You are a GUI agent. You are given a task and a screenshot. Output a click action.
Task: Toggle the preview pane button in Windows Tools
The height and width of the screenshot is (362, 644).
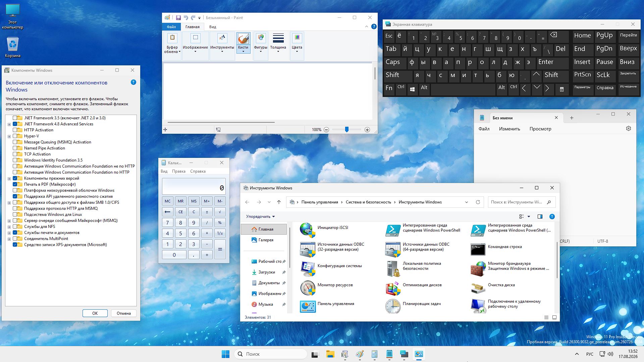click(540, 217)
